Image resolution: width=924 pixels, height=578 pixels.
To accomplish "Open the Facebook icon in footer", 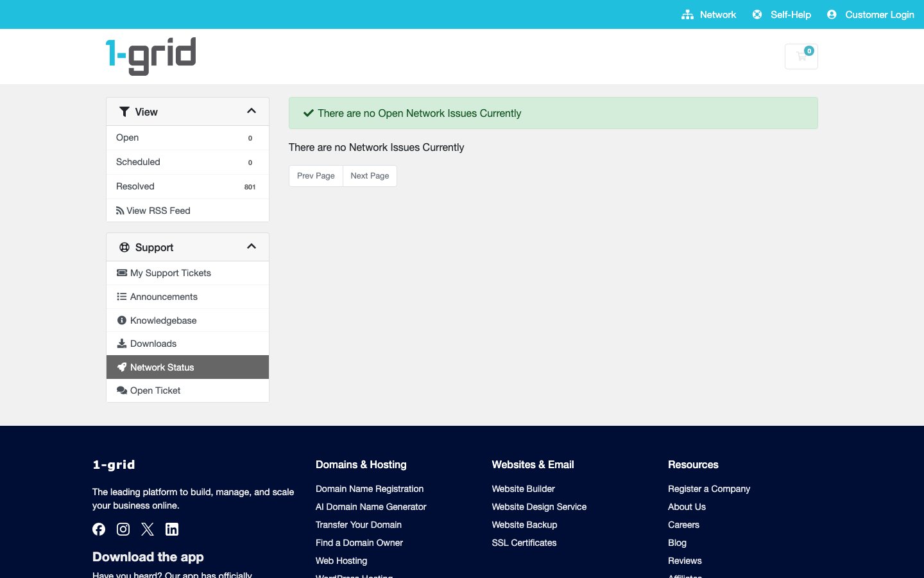I will click(99, 529).
